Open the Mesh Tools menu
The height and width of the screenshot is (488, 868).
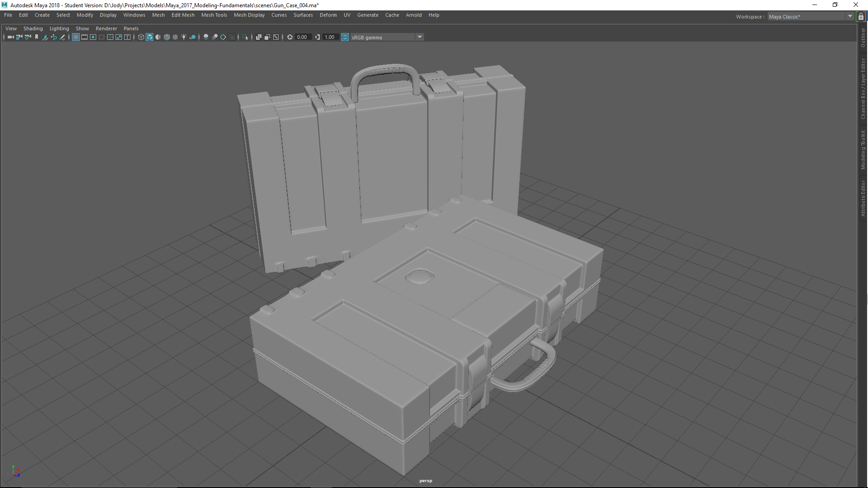click(214, 15)
